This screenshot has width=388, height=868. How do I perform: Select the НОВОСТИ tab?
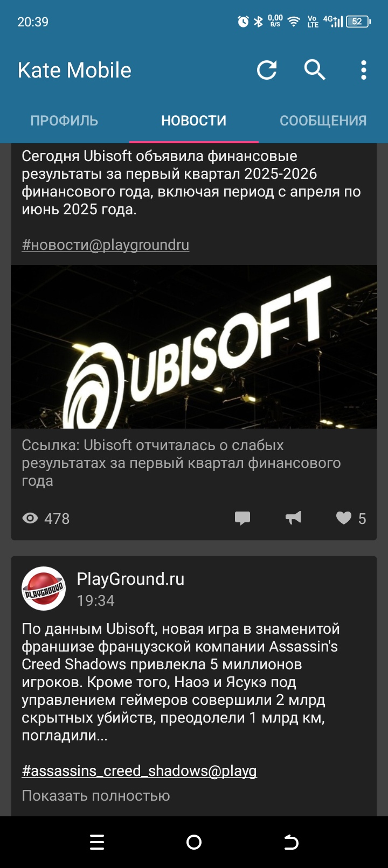coord(193,121)
